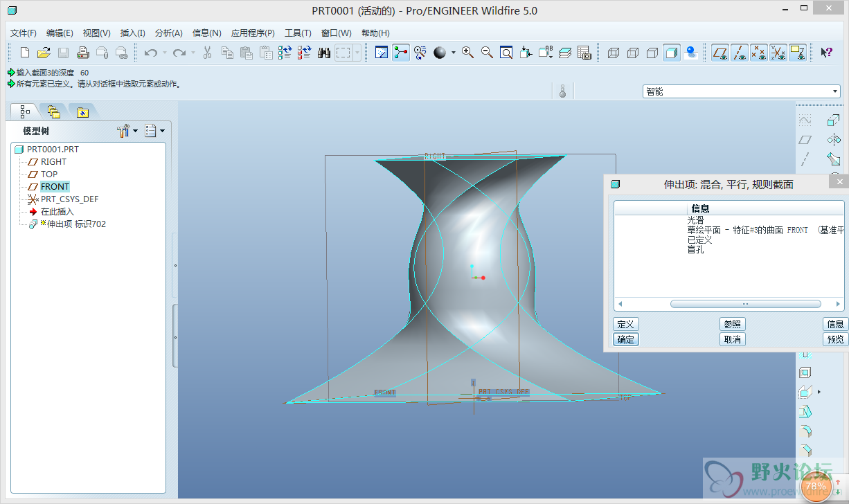The image size is (849, 504).
Task: Switch to Shaded display mode
Action: coord(672,53)
